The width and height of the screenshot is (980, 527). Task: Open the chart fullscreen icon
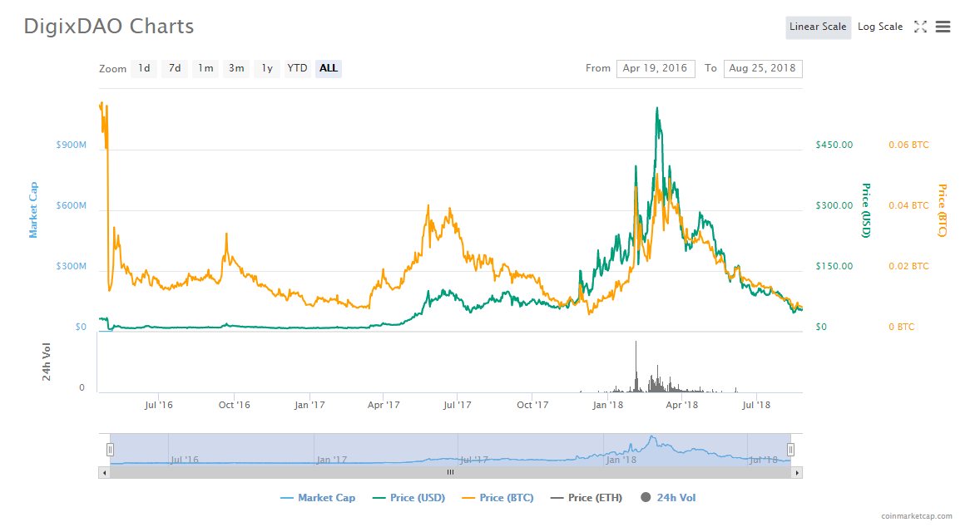pos(920,27)
